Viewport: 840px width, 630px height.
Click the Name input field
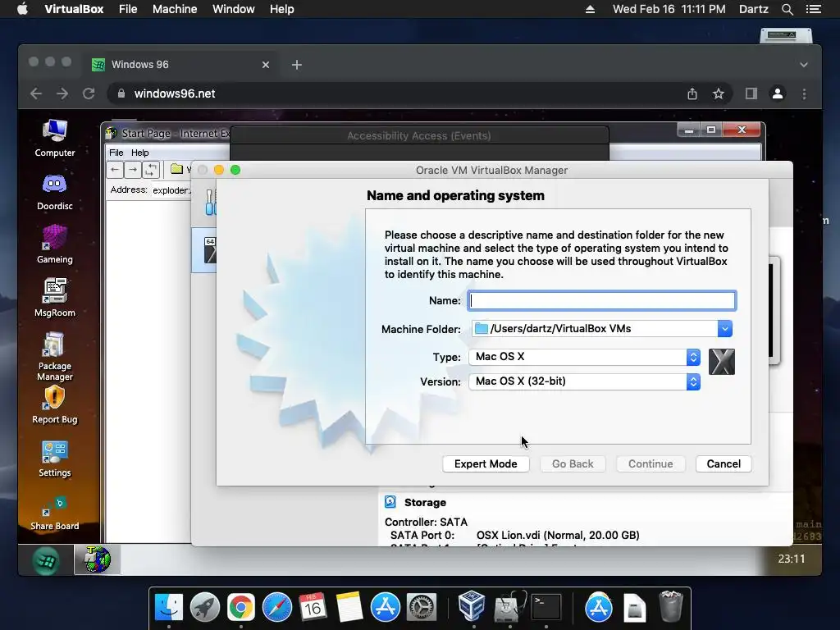tap(602, 300)
